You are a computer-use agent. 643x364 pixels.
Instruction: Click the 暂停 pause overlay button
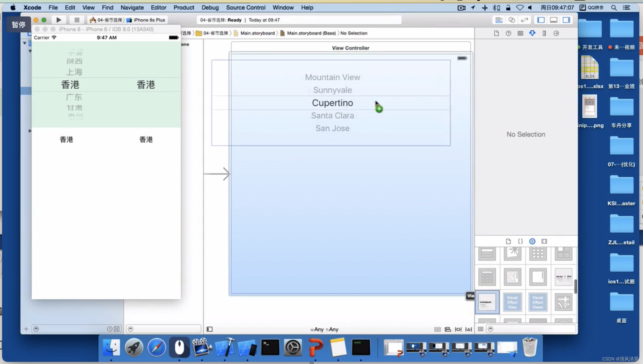(18, 24)
